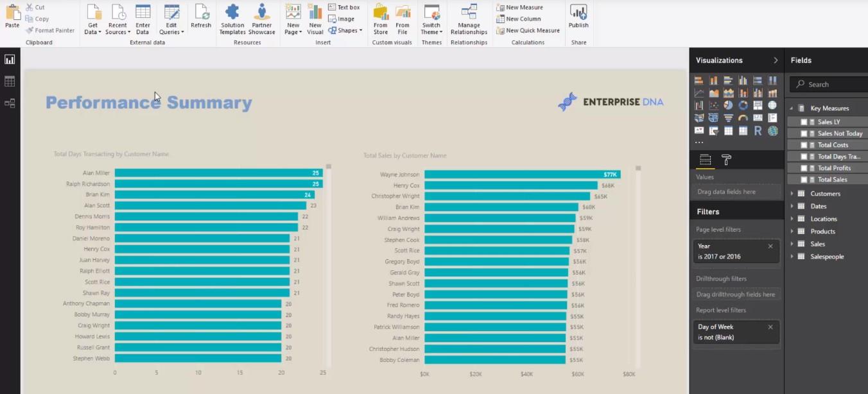
Task: Open Shapes dropdown
Action: point(345,30)
